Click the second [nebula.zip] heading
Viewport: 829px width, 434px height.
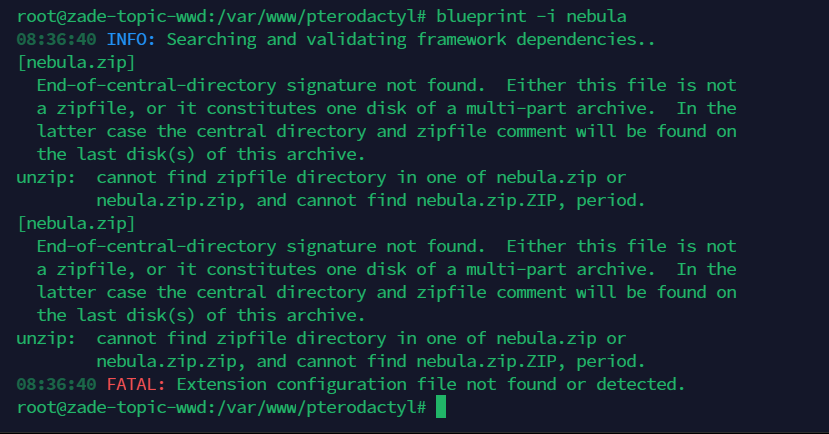(76, 223)
